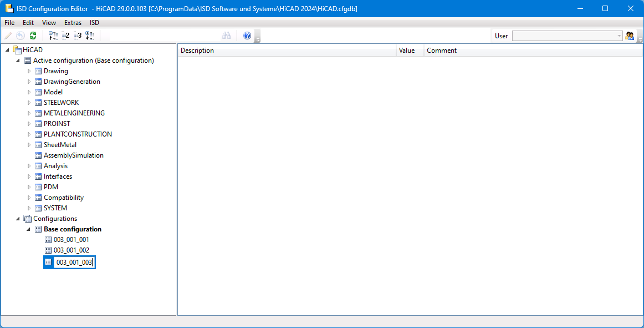Collapse the Configurations node

coord(18,219)
